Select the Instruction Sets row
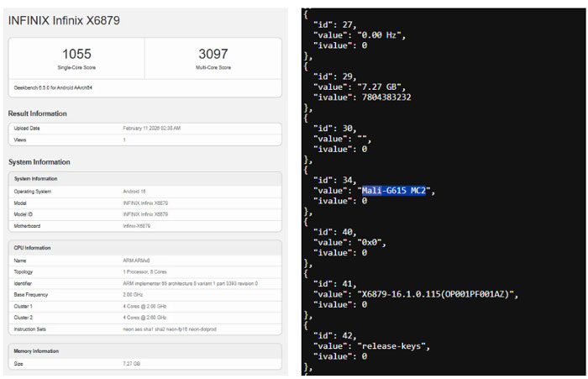Image resolution: width=588 pixels, height=379 pixels. (x=144, y=329)
